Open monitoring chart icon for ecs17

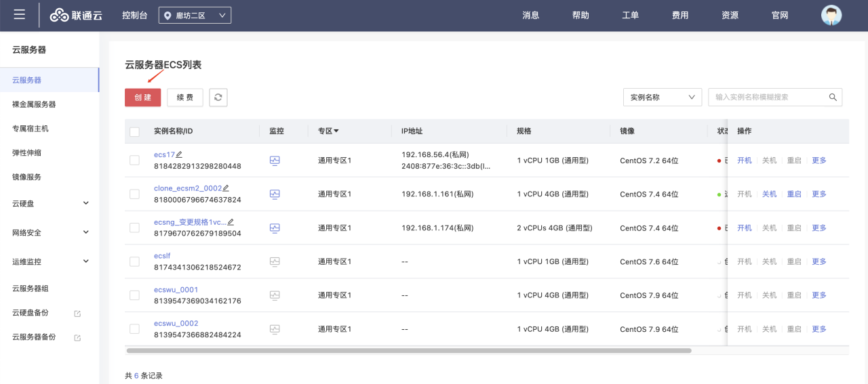point(275,161)
